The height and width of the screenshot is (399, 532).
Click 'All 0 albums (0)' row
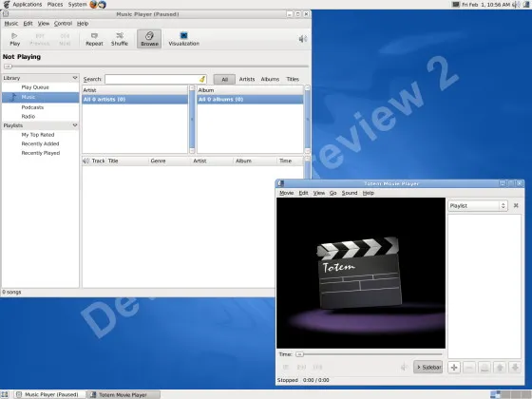tap(250, 100)
